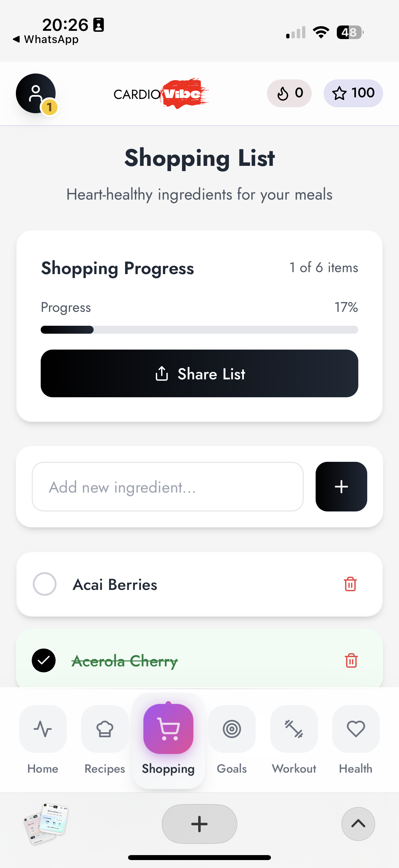
Task: Add ingredient using the black plus button
Action: point(341,487)
